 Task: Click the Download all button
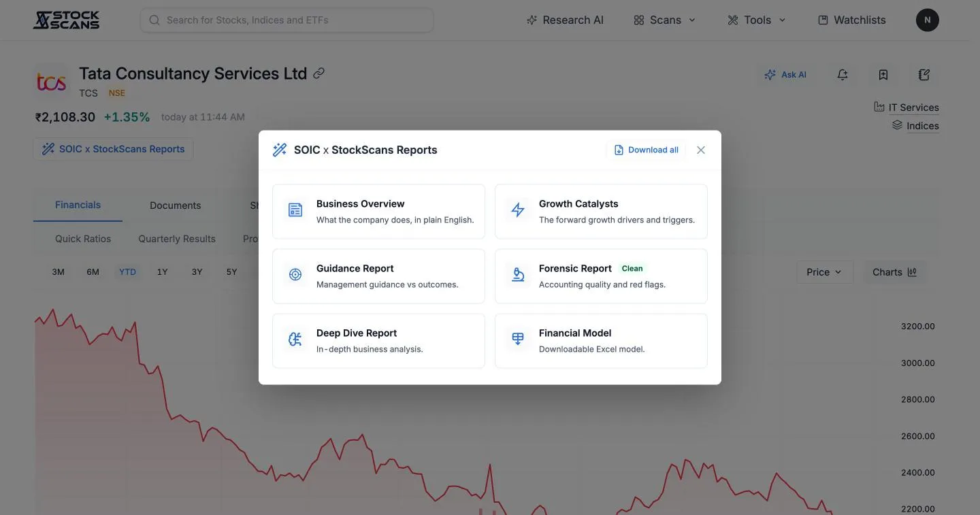pyautogui.click(x=647, y=150)
